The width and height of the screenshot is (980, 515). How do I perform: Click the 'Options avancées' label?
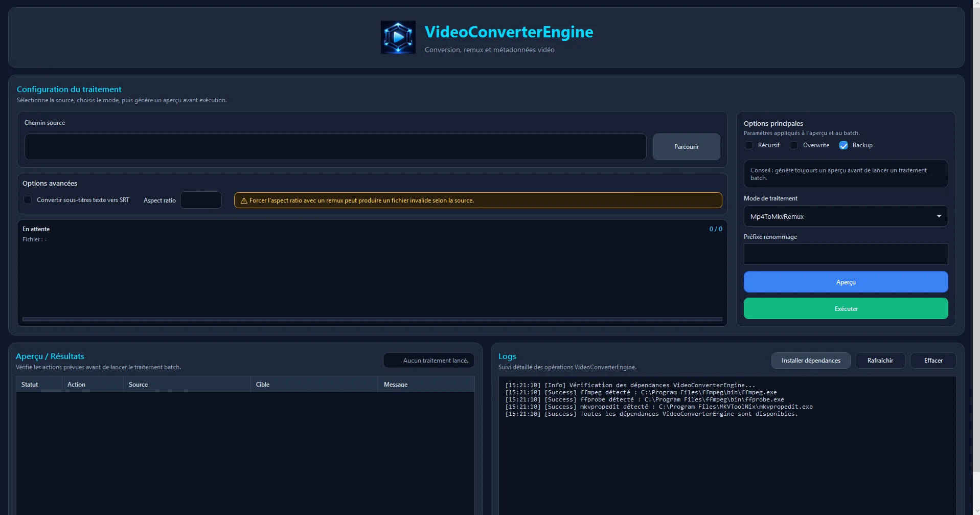pyautogui.click(x=50, y=183)
